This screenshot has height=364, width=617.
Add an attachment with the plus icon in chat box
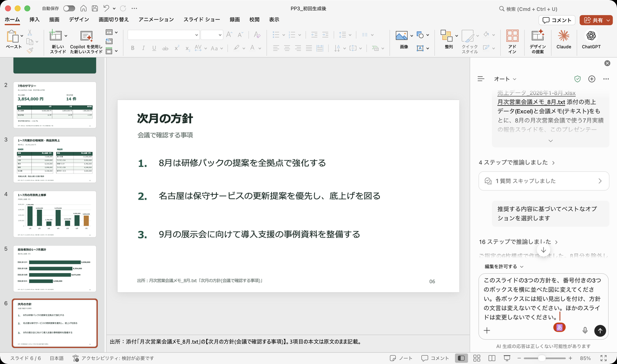487,331
